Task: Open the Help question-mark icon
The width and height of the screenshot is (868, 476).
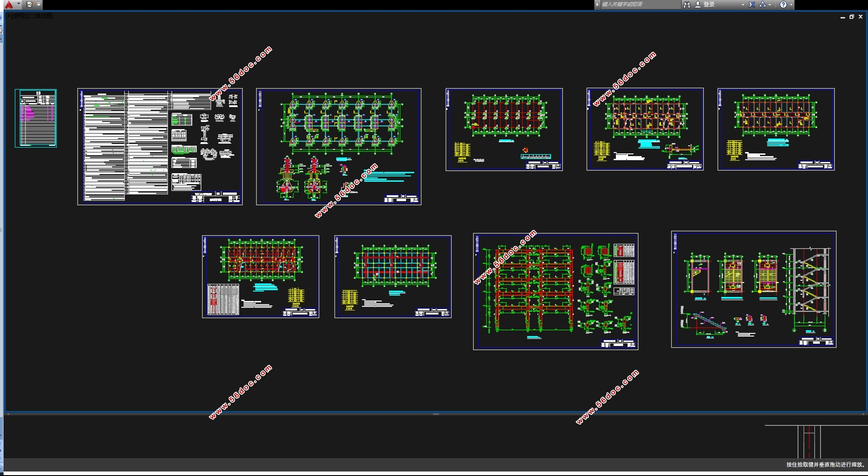Action: pyautogui.click(x=783, y=4)
